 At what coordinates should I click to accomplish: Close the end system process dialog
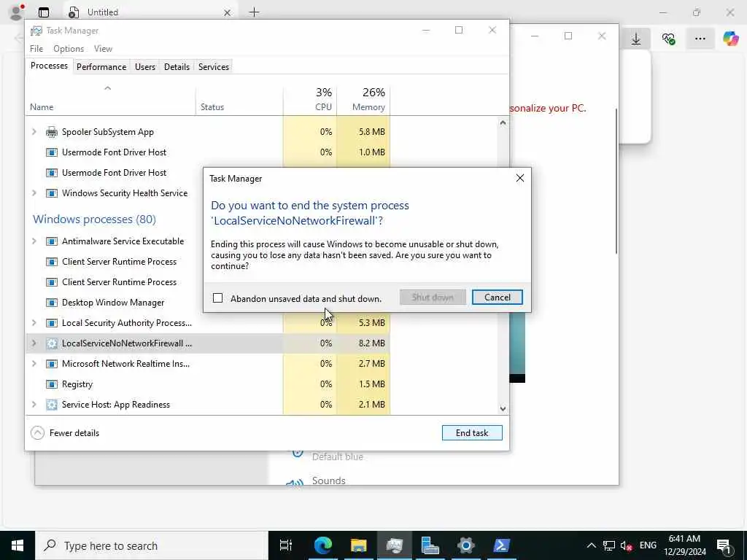pos(519,178)
